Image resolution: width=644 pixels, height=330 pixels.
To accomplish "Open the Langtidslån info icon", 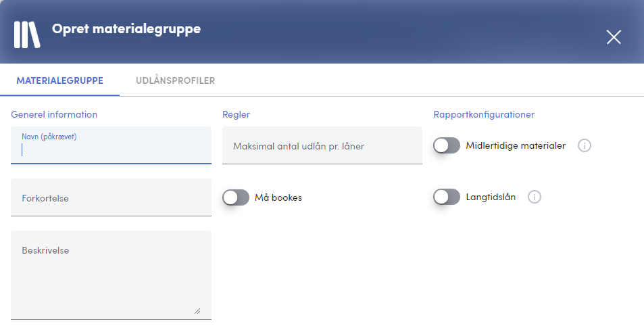I will tap(534, 197).
